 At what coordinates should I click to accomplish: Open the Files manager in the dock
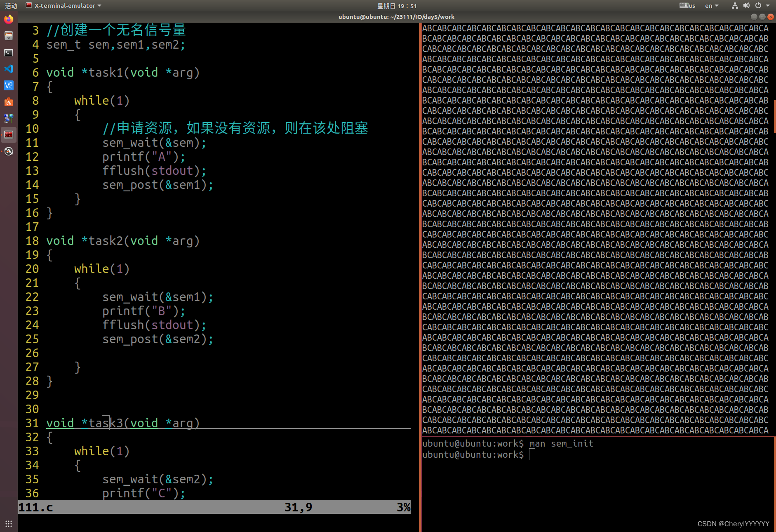[9, 36]
